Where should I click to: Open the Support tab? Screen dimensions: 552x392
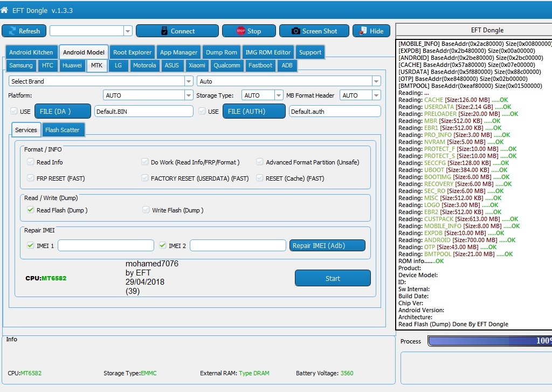click(310, 52)
